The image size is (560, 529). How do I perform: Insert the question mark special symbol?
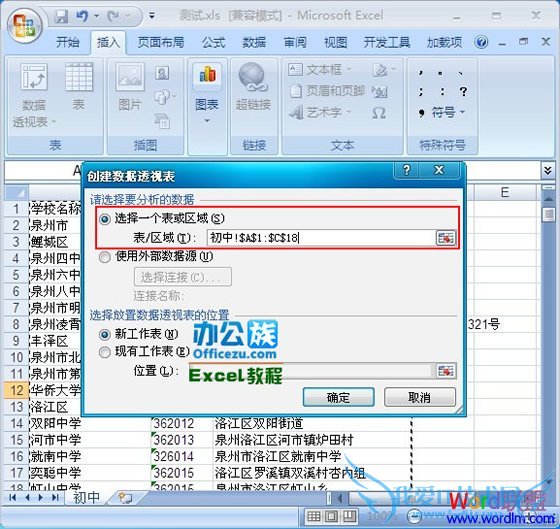[464, 92]
